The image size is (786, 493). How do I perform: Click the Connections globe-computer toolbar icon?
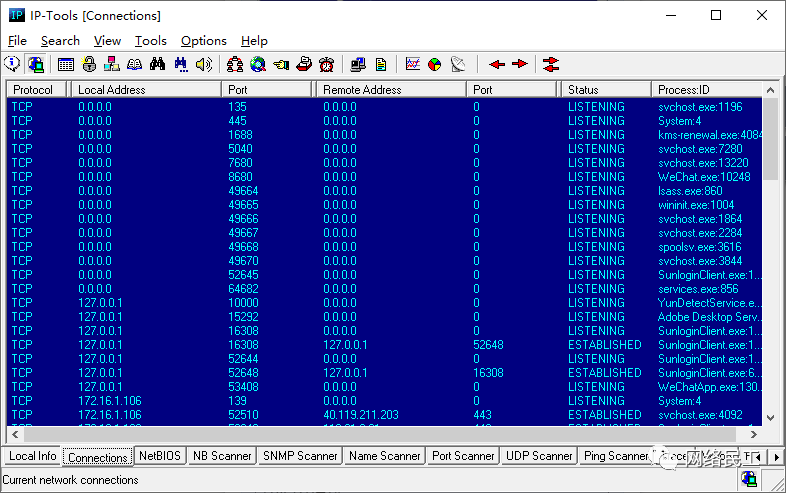click(x=36, y=64)
